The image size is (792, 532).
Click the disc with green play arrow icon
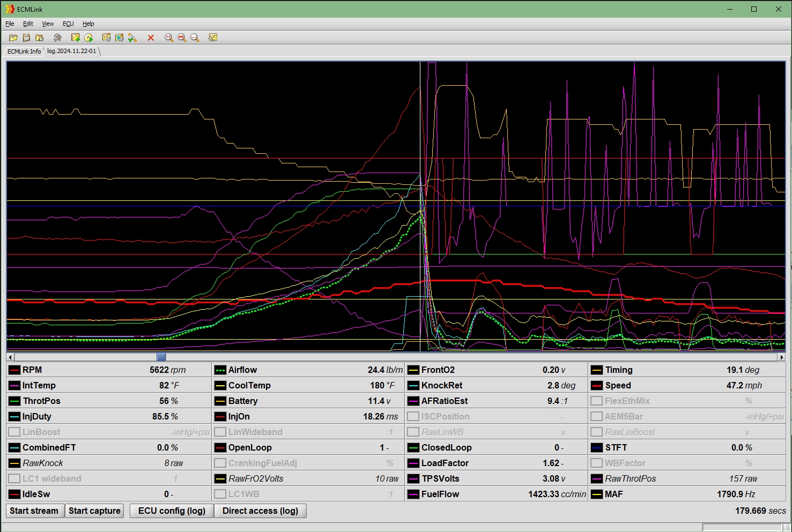point(88,38)
